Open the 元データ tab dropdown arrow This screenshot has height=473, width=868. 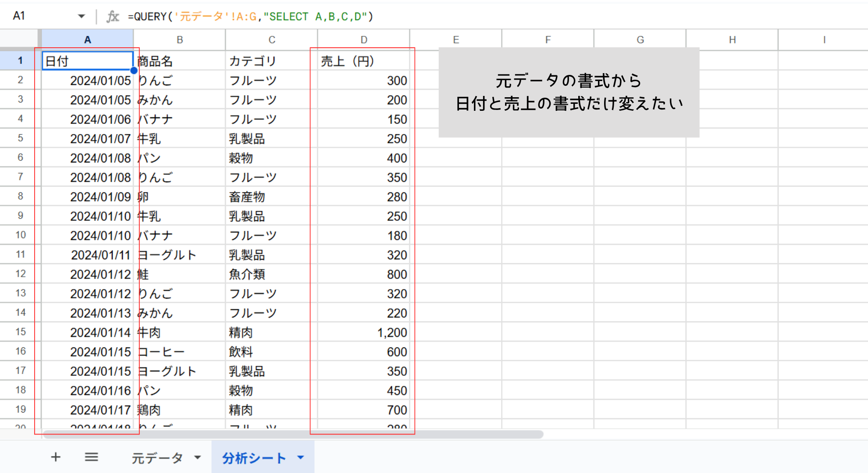198,458
